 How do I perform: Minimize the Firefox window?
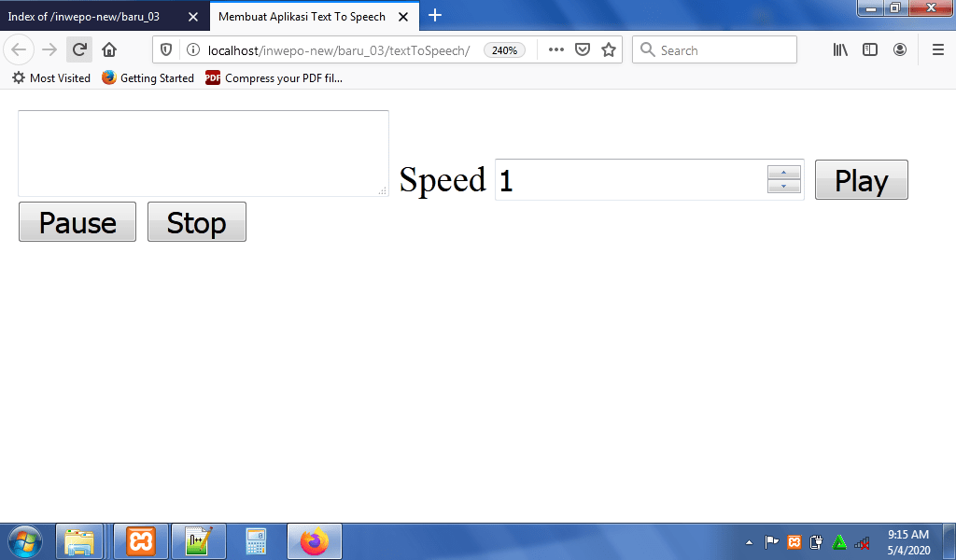871,7
